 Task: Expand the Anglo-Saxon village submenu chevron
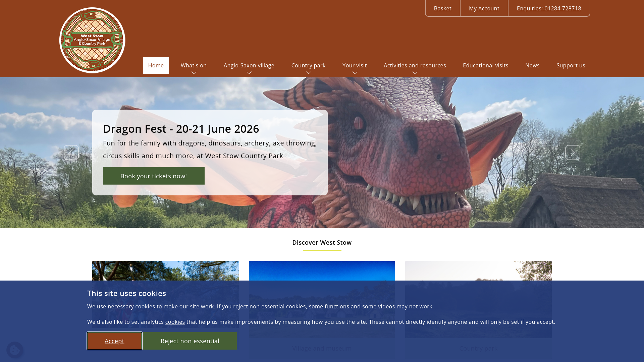point(249,73)
